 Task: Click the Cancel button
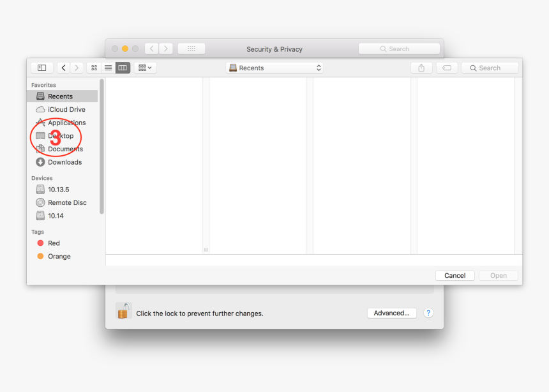[x=455, y=275]
